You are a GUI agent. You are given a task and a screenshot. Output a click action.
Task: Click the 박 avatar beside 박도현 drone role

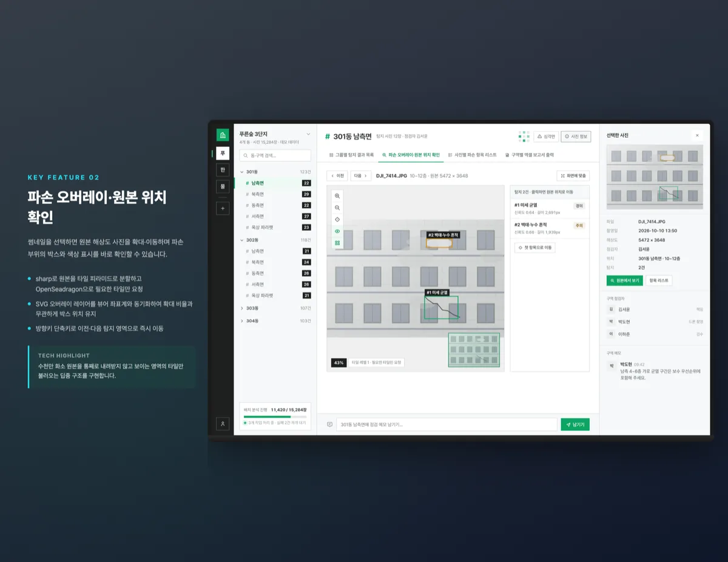(x=612, y=322)
